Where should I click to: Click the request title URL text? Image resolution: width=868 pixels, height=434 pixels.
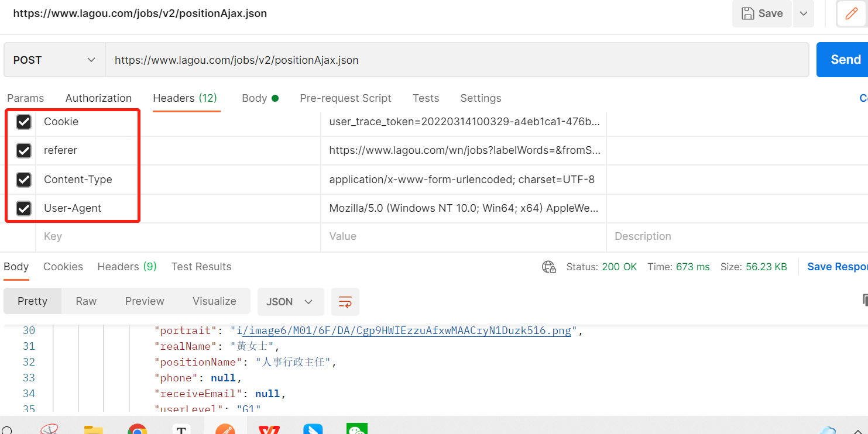(x=140, y=13)
